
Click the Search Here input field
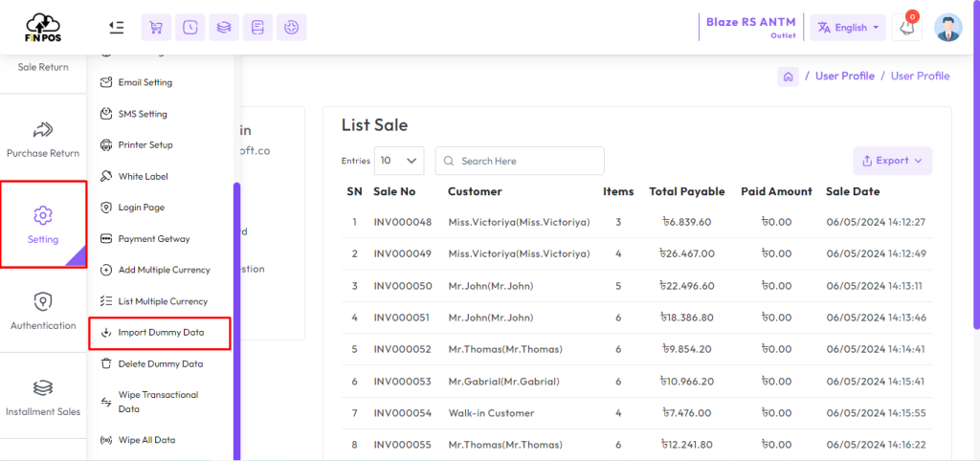tap(528, 161)
